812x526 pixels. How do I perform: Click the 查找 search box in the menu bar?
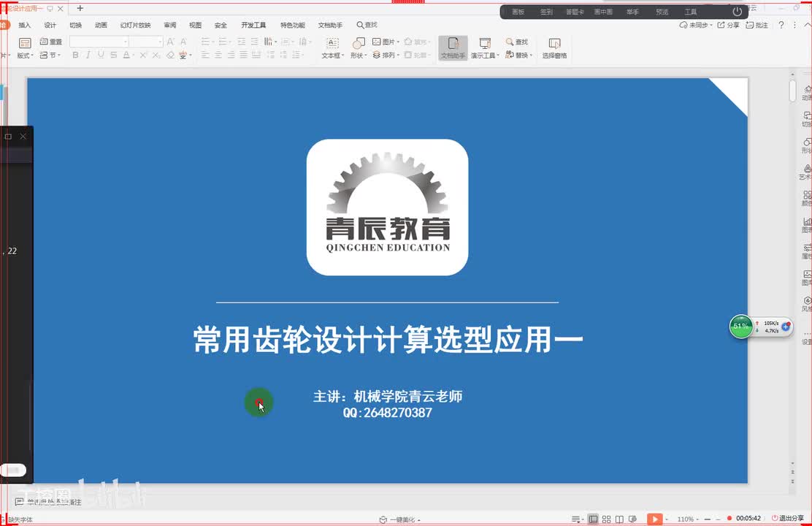[367, 25]
